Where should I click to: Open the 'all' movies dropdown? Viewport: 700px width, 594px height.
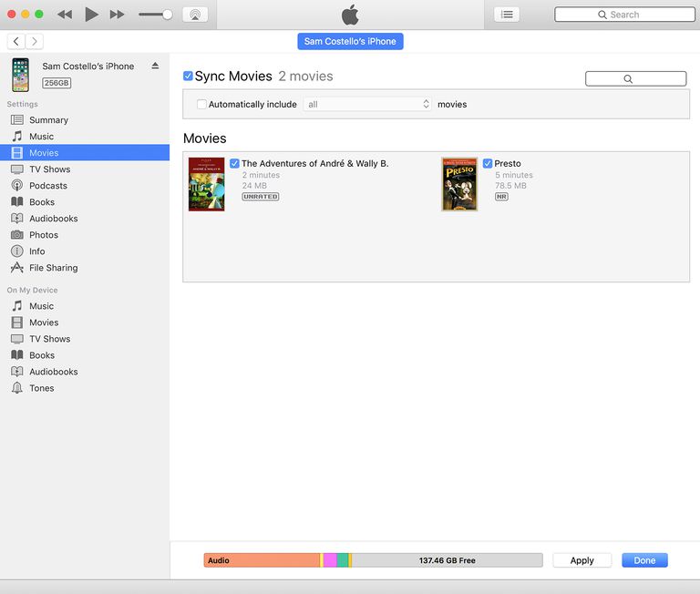pyautogui.click(x=367, y=104)
